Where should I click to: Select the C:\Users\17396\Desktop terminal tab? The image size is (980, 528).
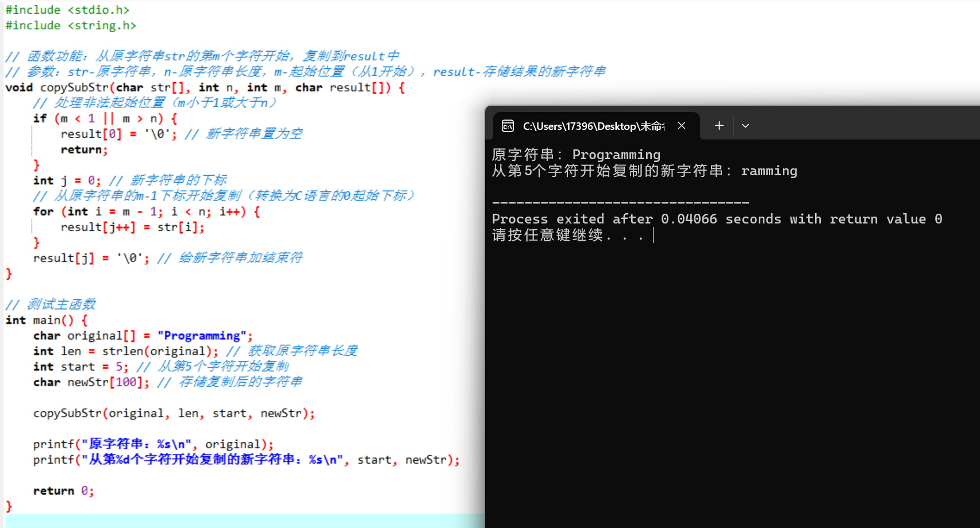point(596,126)
